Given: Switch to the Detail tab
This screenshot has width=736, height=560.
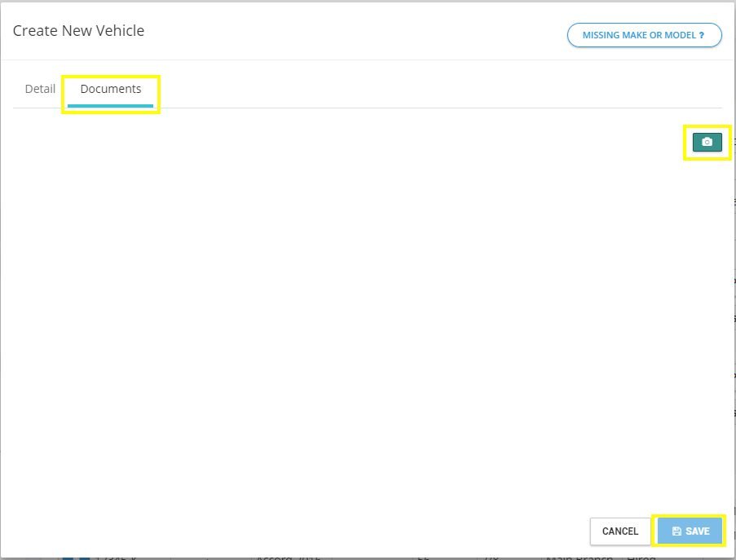Looking at the screenshot, I should [x=40, y=89].
